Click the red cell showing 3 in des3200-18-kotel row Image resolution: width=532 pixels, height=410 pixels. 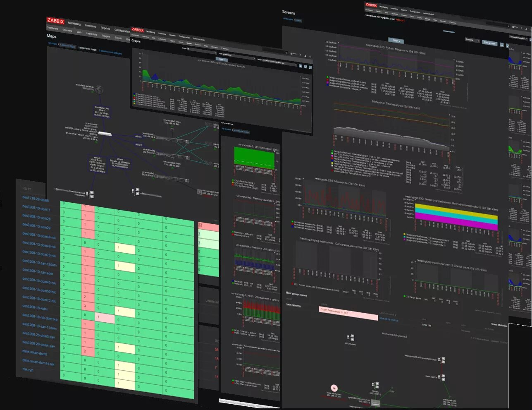click(x=88, y=306)
